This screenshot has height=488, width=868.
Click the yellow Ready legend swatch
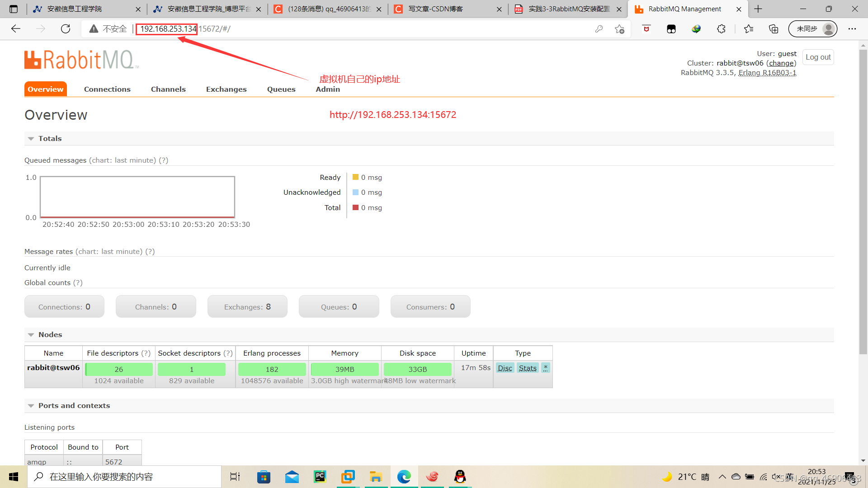click(x=356, y=177)
